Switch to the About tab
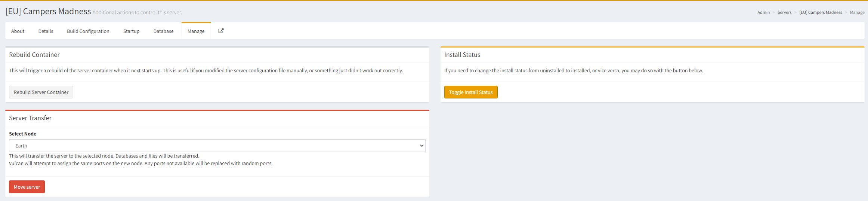Viewport: 868px width, 201px height. pos(18,31)
